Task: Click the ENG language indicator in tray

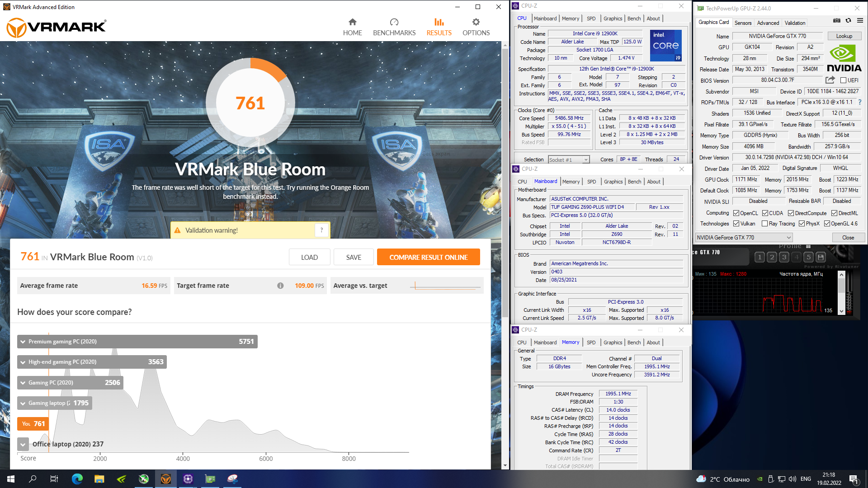Action: click(x=806, y=479)
